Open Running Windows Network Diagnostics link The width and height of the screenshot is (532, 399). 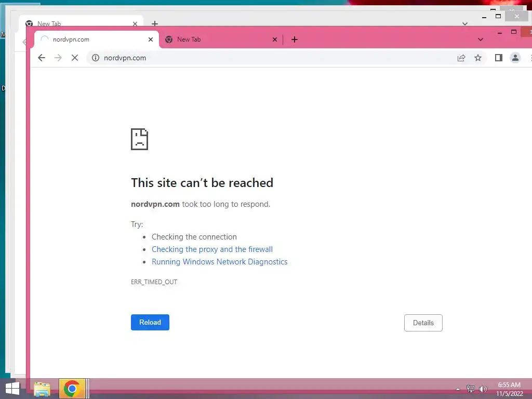(x=220, y=262)
